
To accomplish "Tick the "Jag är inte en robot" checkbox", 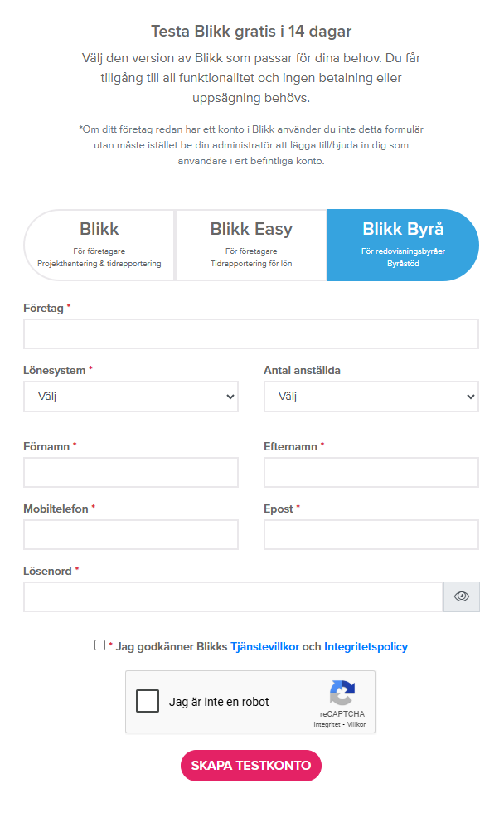I will pyautogui.click(x=148, y=701).
